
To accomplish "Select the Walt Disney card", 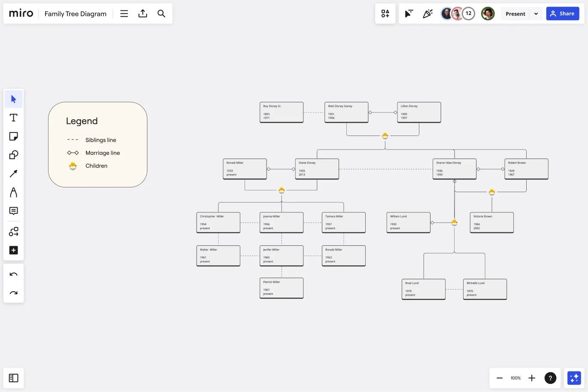I will [x=346, y=112].
